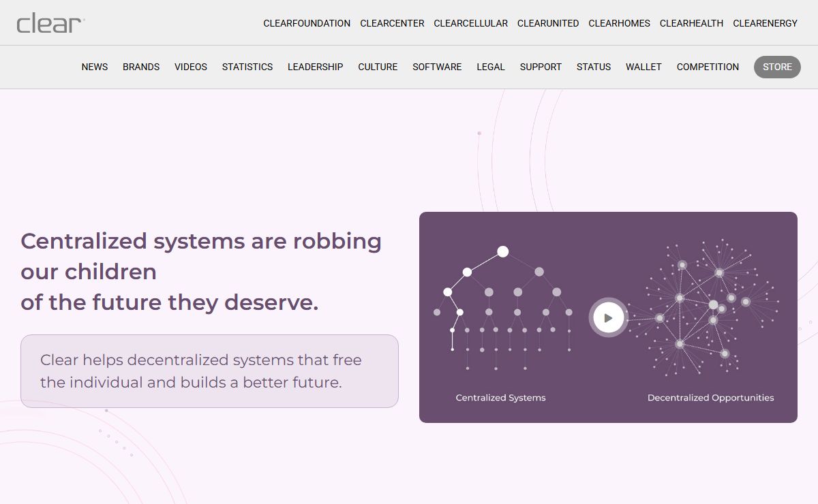Click 'Centralized Systems' caption

coord(500,398)
